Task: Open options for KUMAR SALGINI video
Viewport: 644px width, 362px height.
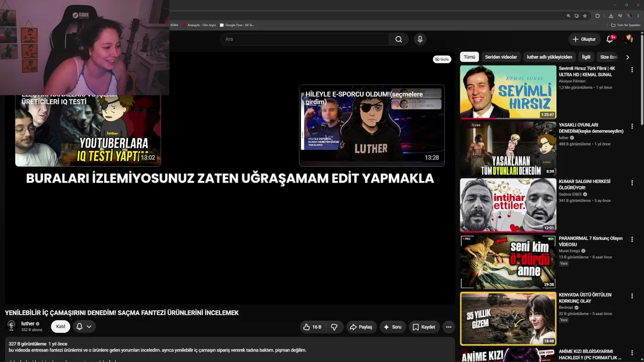Action: pos(632,183)
